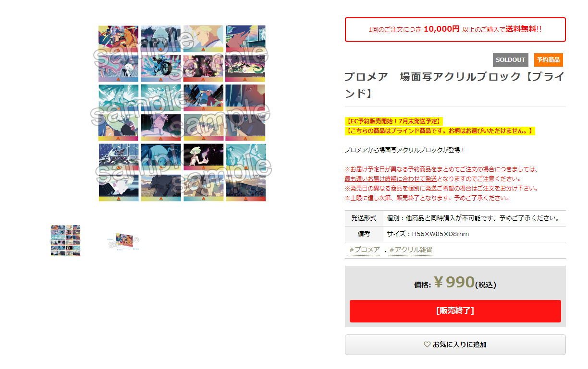Viewport: 588px width, 369px height.
Task: Add item to favorites with お気に入りに追加
Action: point(455,345)
